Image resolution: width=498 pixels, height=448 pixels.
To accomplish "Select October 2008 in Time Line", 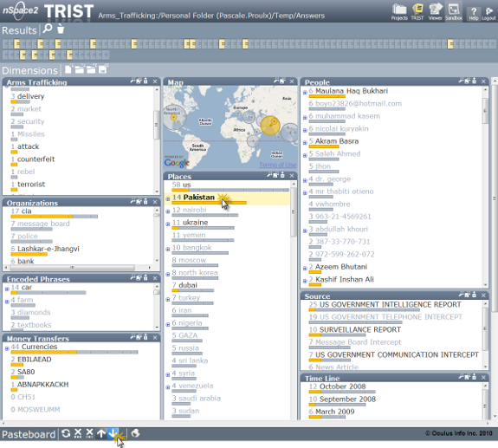I will pos(342,386).
